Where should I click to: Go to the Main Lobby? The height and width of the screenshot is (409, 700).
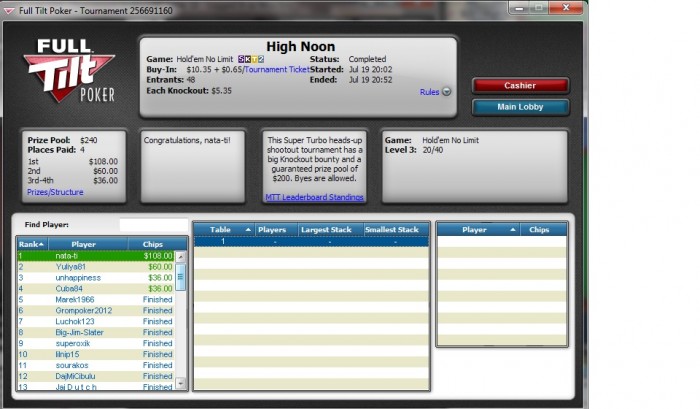[520, 107]
